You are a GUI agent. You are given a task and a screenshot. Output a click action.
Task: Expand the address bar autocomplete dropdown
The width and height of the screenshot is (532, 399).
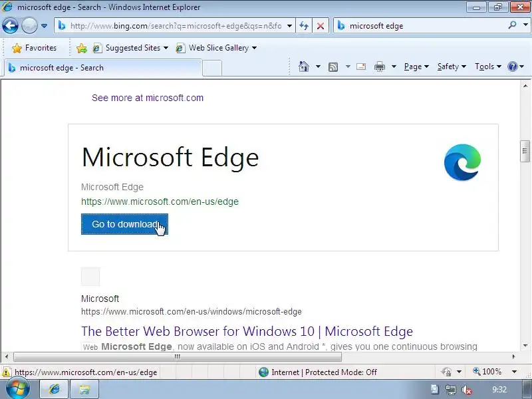pyautogui.click(x=289, y=26)
